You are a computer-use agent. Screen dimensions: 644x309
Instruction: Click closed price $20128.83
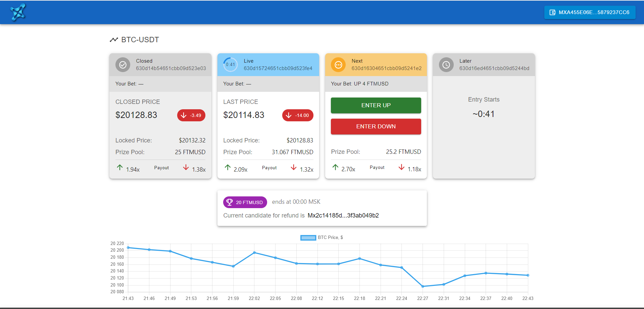[x=136, y=115]
